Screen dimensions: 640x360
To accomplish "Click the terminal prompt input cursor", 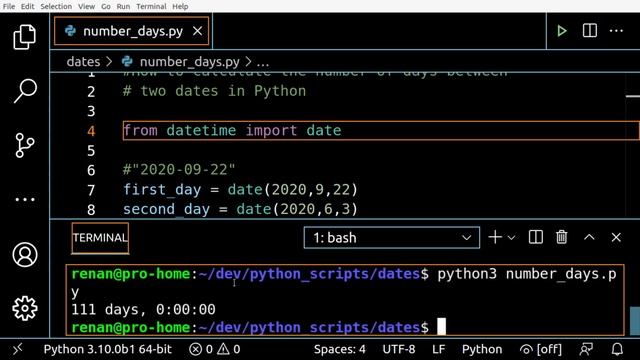I will [441, 327].
